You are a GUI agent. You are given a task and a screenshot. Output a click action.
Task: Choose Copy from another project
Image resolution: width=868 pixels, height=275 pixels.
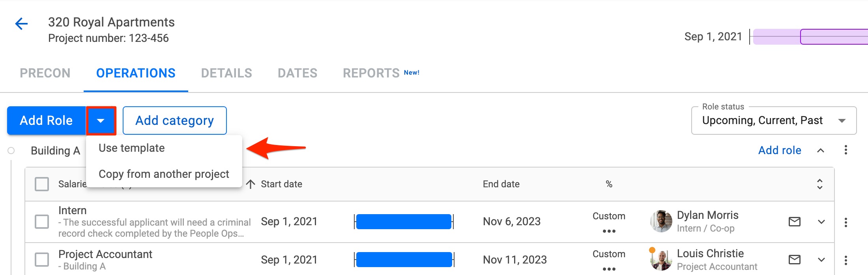point(164,174)
